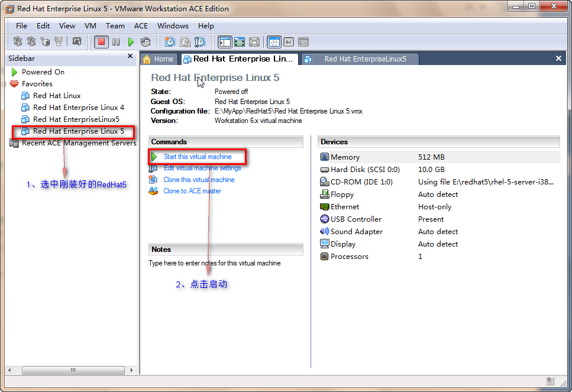Close the Sidebar panel

point(130,56)
